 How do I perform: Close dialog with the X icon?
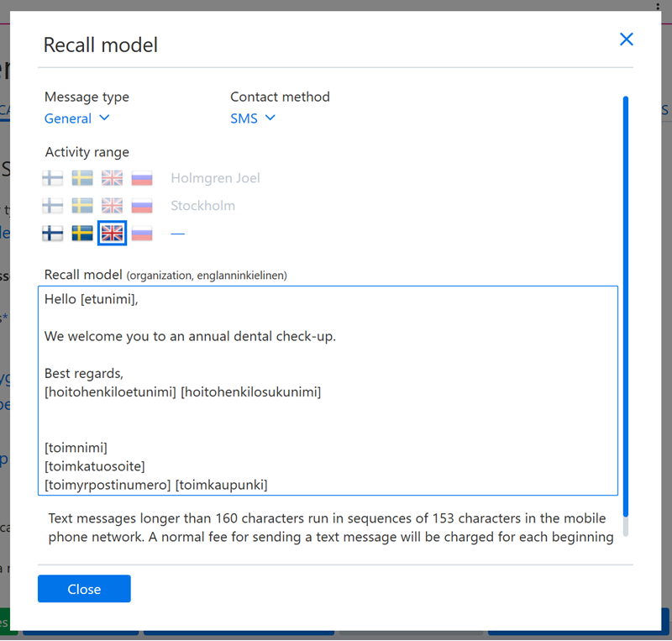pyautogui.click(x=626, y=39)
